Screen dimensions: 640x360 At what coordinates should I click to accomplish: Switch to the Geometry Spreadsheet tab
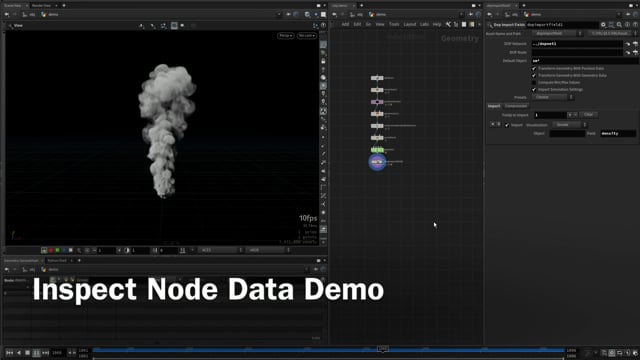(21, 260)
